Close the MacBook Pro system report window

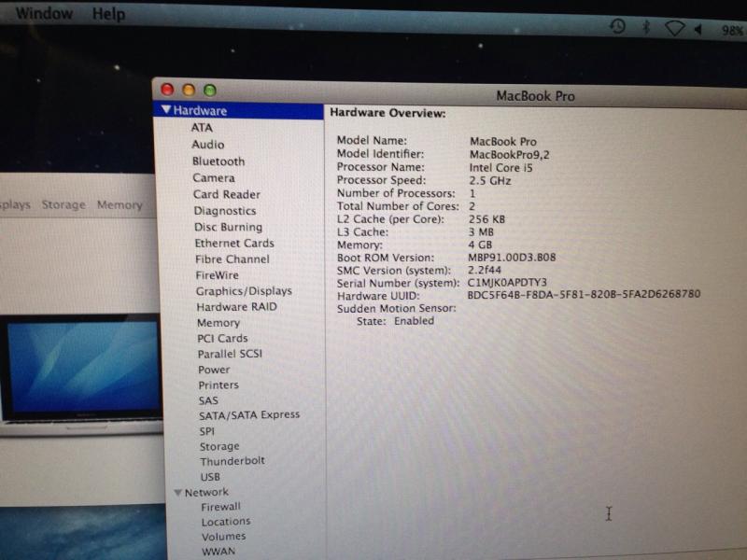point(167,89)
